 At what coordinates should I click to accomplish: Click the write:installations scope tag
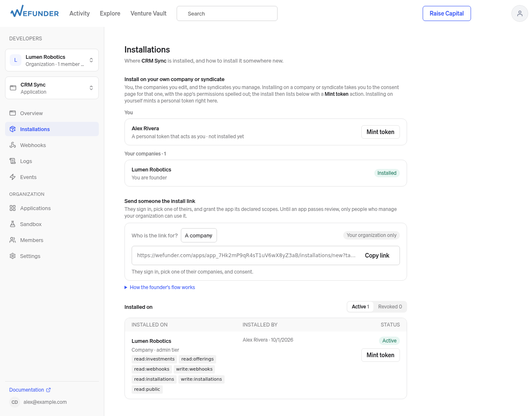(x=201, y=379)
